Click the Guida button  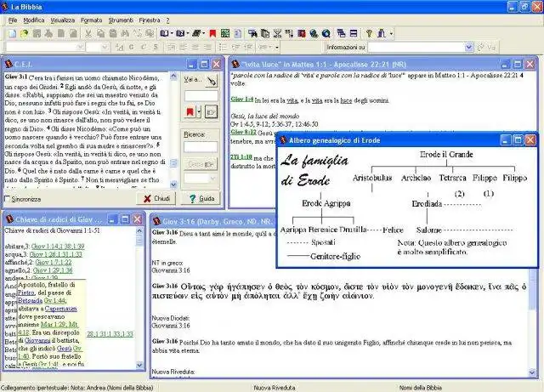click(201, 199)
